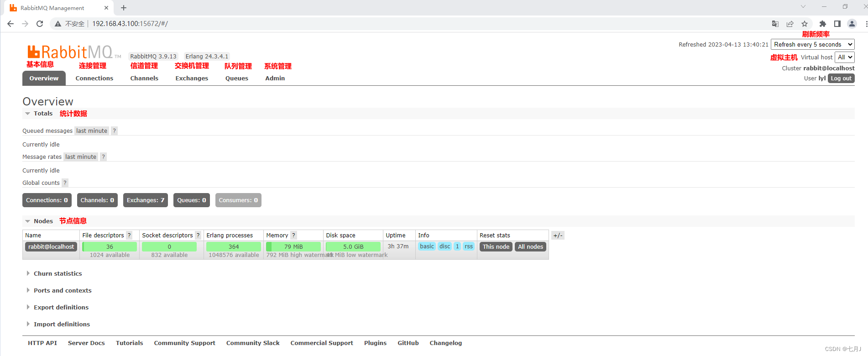Click the Queues: 0 counter
Image resolution: width=868 pixels, height=356 pixels.
tap(192, 200)
